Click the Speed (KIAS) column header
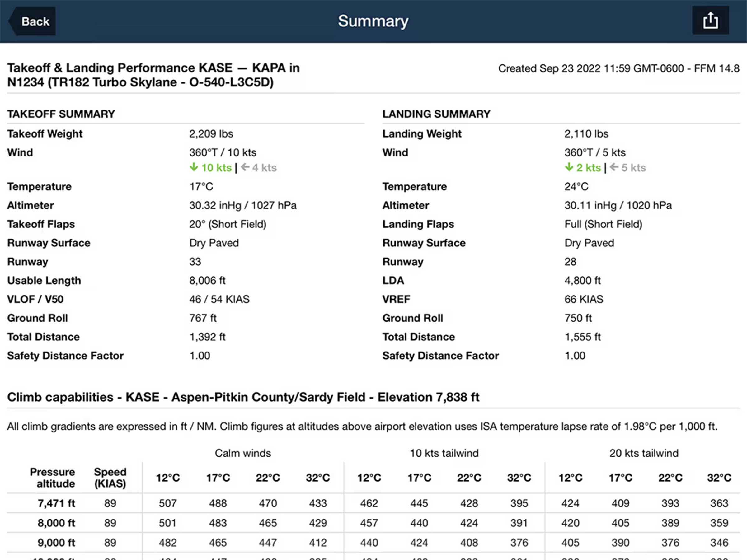This screenshot has height=560, width=747. coord(110,478)
